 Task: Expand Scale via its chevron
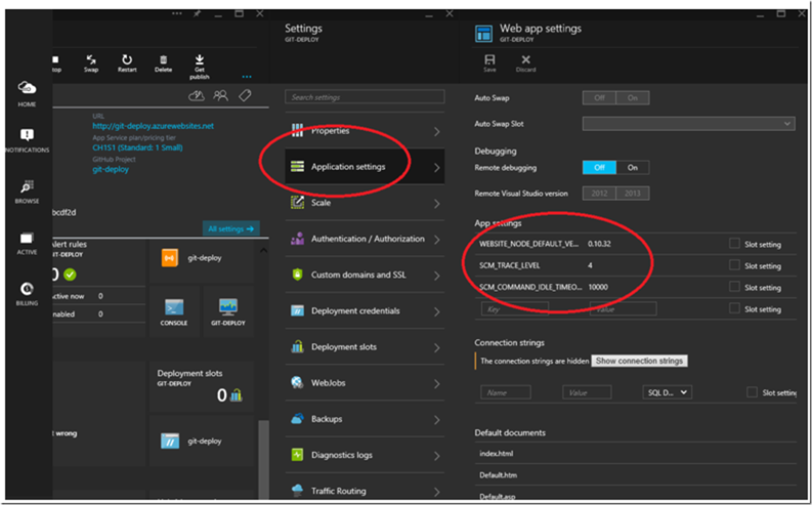[437, 203]
